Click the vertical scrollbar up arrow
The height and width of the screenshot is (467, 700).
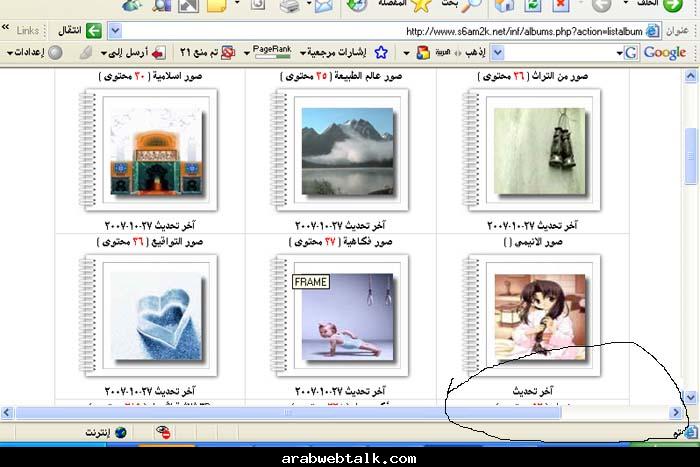[x=690, y=76]
